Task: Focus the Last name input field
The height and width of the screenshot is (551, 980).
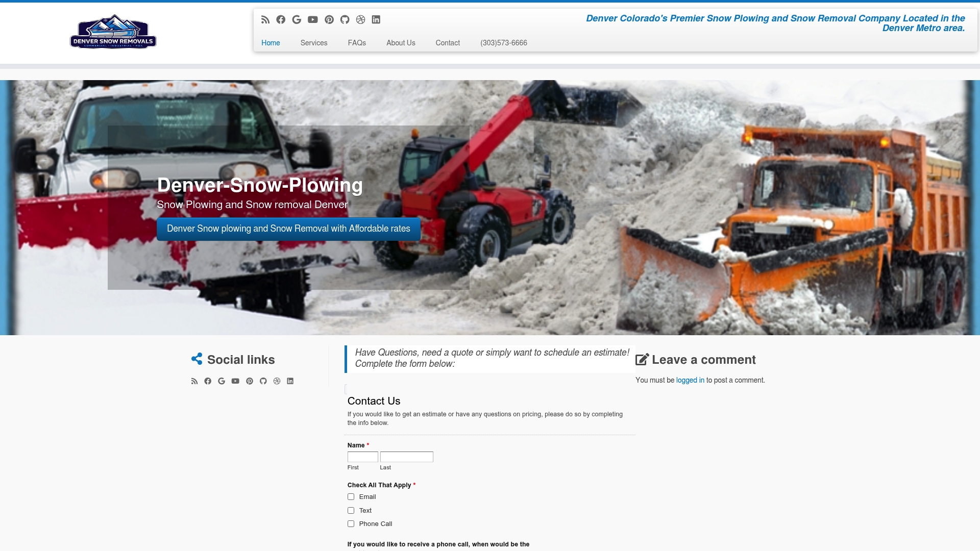Action: click(407, 457)
